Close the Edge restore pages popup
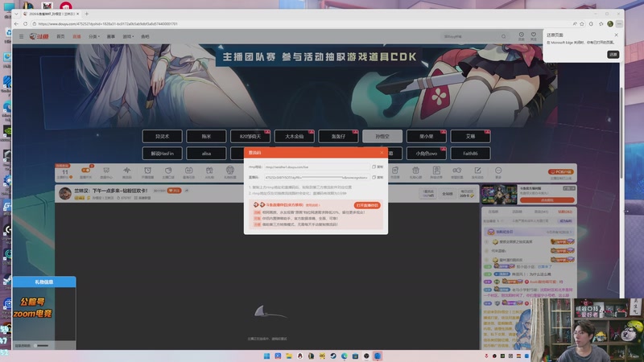This screenshot has width=644, height=362. [616, 35]
